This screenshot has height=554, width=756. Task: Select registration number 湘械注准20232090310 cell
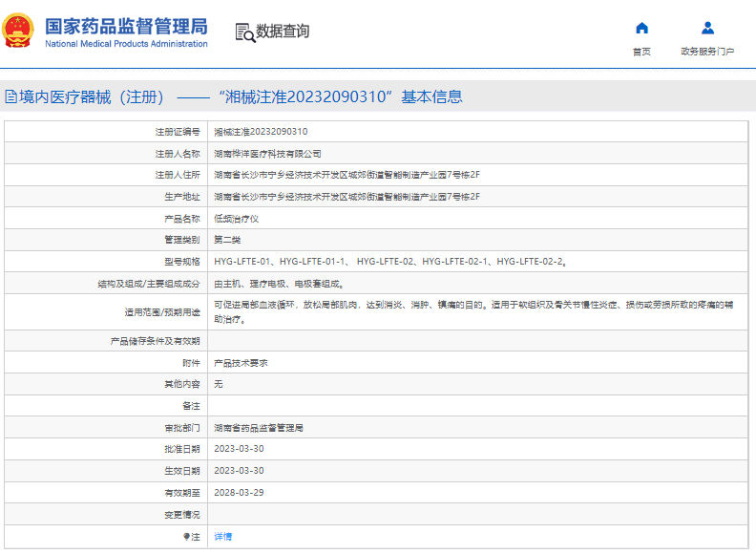261,132
